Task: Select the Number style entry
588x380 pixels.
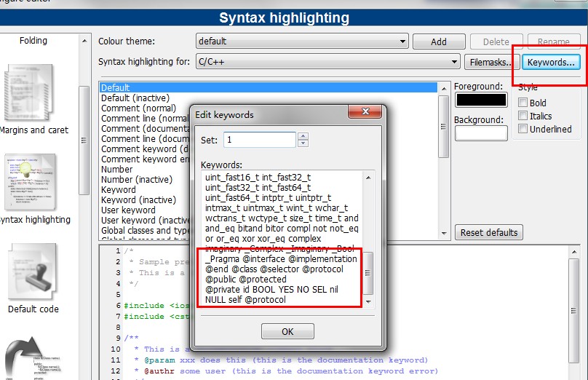Action: click(x=117, y=169)
